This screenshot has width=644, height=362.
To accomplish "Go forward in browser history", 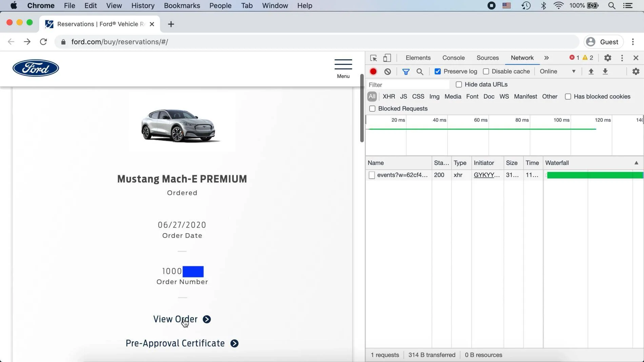I will point(27,42).
